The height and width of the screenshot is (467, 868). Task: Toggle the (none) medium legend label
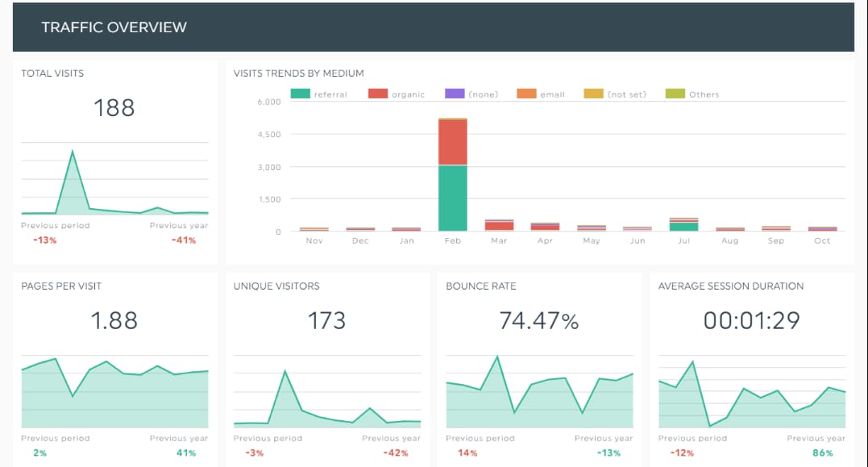click(x=483, y=94)
